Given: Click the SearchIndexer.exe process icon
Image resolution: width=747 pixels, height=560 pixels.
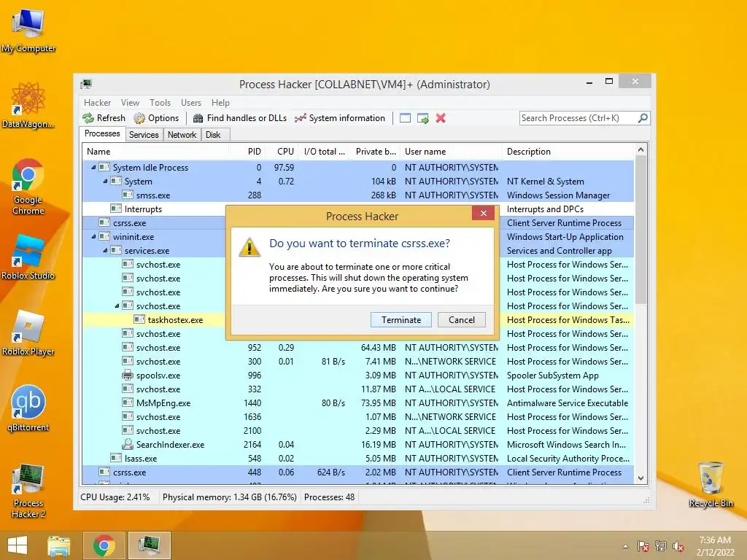Looking at the screenshot, I should (127, 444).
